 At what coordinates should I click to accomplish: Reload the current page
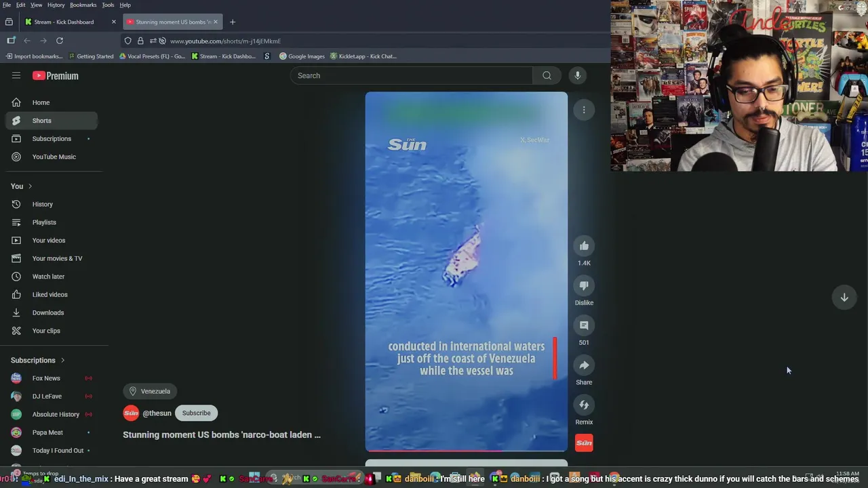tap(60, 41)
